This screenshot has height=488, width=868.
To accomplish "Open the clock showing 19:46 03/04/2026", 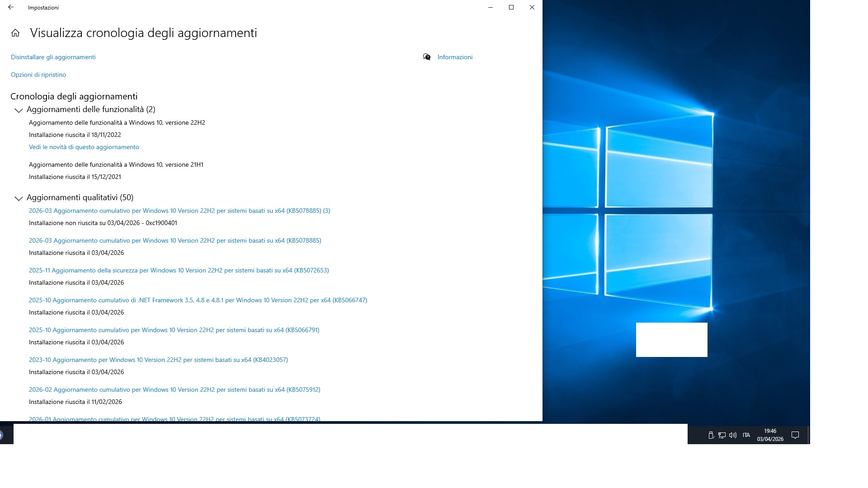I will pos(770,435).
